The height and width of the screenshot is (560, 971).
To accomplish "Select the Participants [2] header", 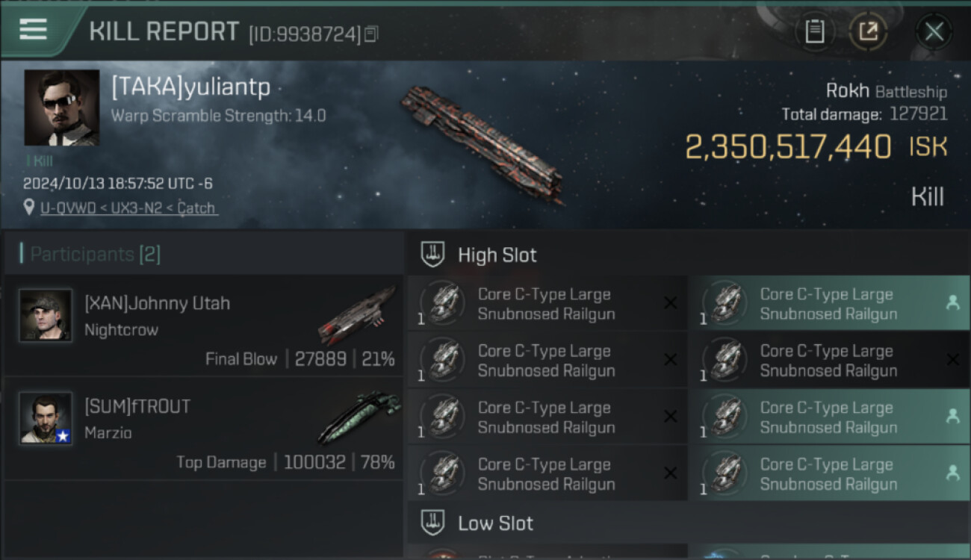I will [x=95, y=254].
